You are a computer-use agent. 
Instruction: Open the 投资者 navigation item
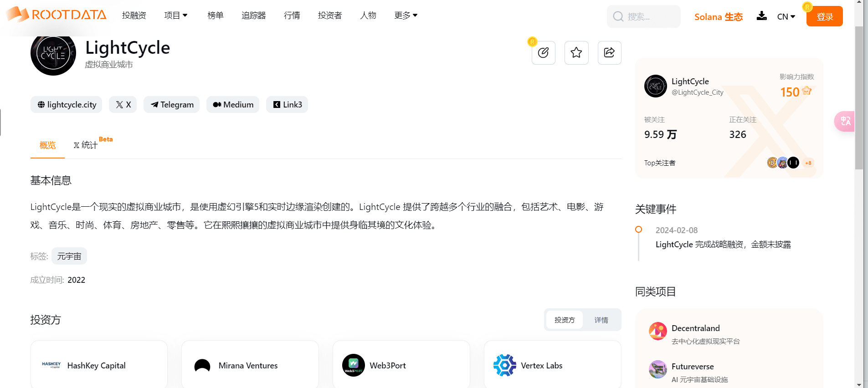(x=330, y=15)
